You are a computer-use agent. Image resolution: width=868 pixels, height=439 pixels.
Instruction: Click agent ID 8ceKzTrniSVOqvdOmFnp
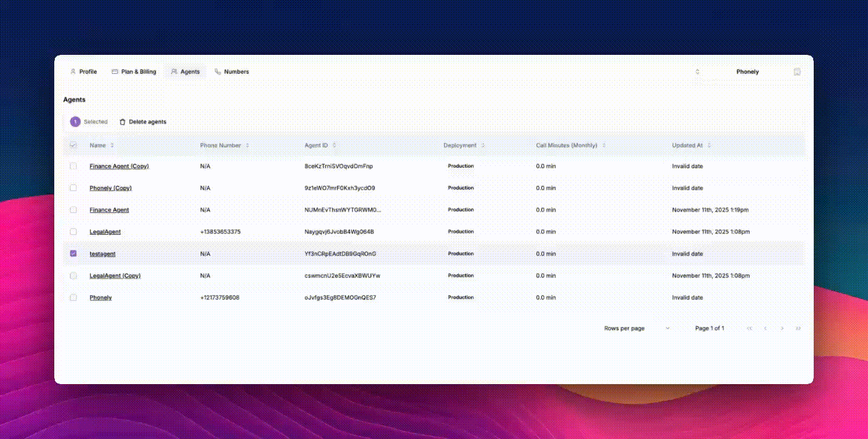point(338,166)
